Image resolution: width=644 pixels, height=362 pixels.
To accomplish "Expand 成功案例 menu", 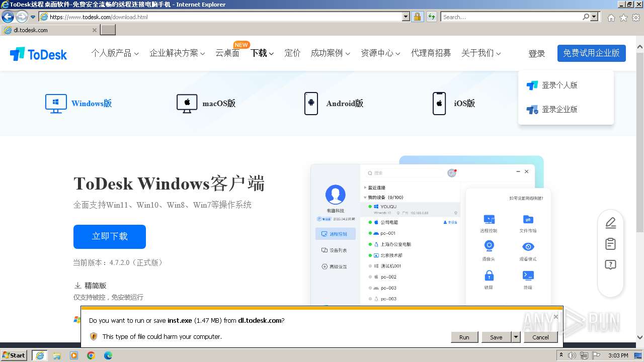I will 330,53.
